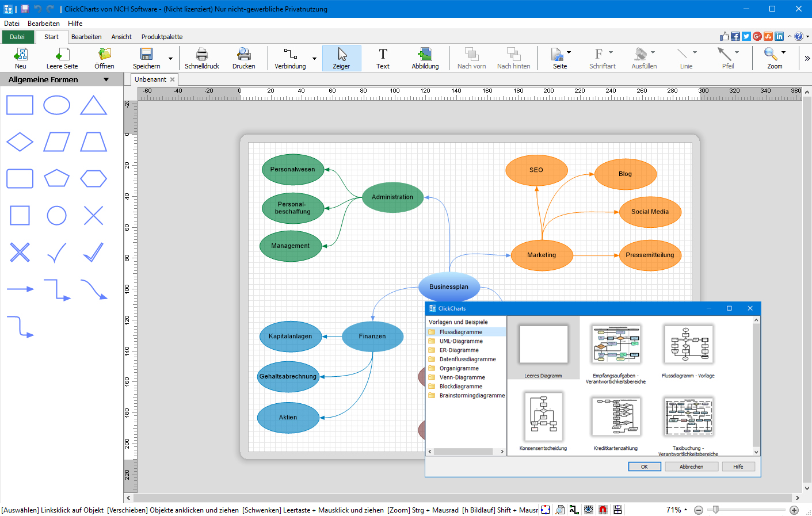Collapse the ribbon with the caret arrow
This screenshot has height=516, width=812.
(790, 36)
